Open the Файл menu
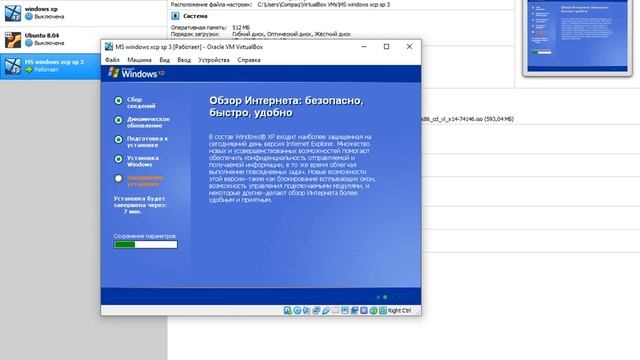Image resolution: width=640 pixels, height=360 pixels. coord(112,60)
